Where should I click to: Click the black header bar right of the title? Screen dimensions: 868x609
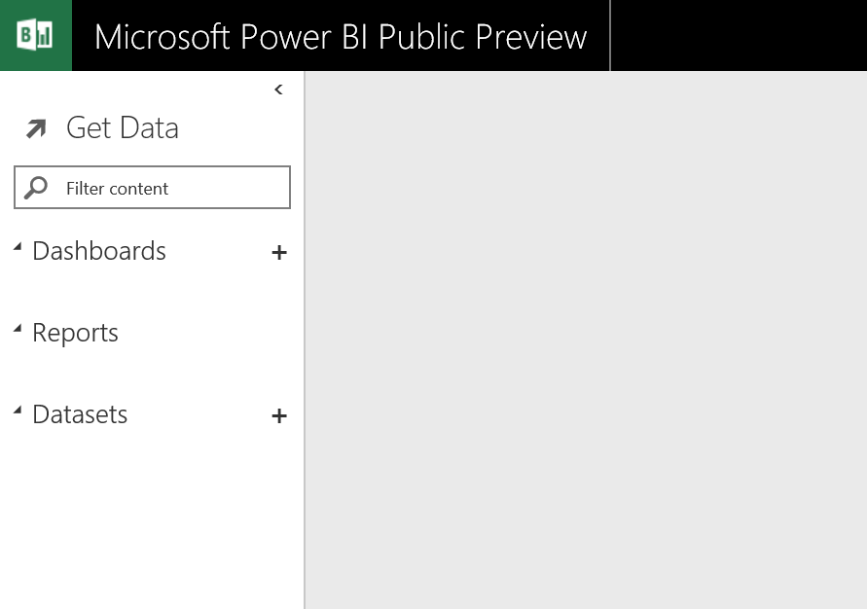pyautogui.click(x=740, y=36)
